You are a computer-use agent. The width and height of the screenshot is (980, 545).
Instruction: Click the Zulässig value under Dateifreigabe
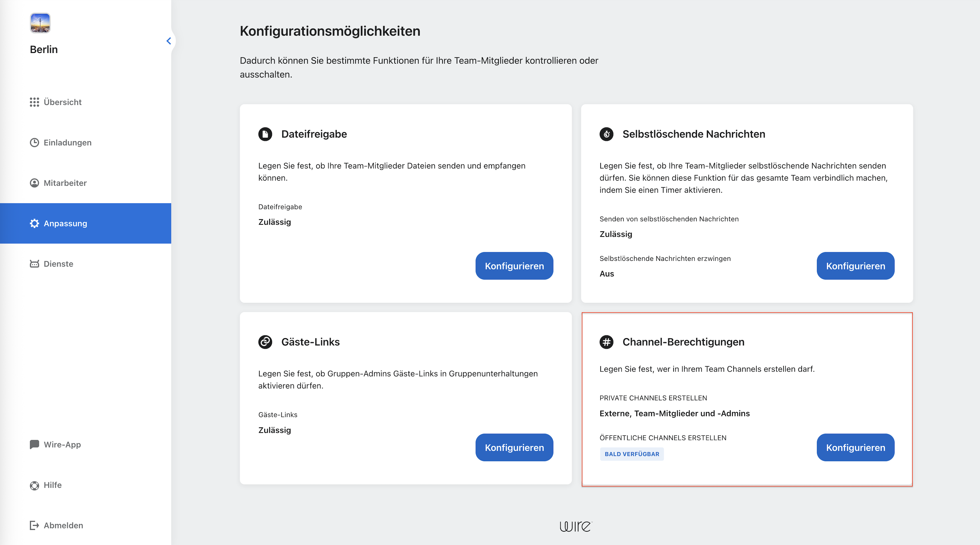coord(274,222)
